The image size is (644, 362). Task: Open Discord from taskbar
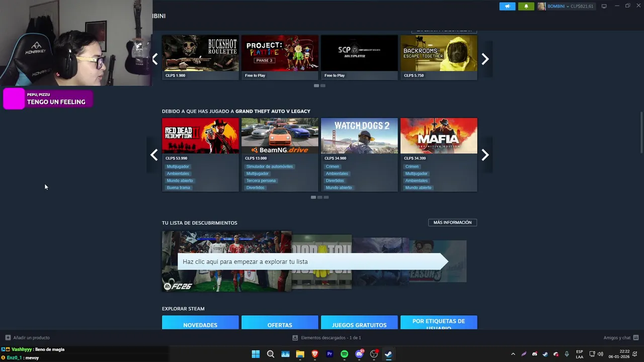click(x=359, y=354)
